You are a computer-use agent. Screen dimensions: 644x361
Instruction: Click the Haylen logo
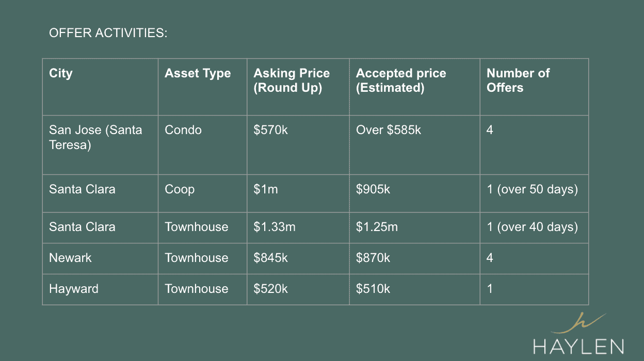click(578, 334)
